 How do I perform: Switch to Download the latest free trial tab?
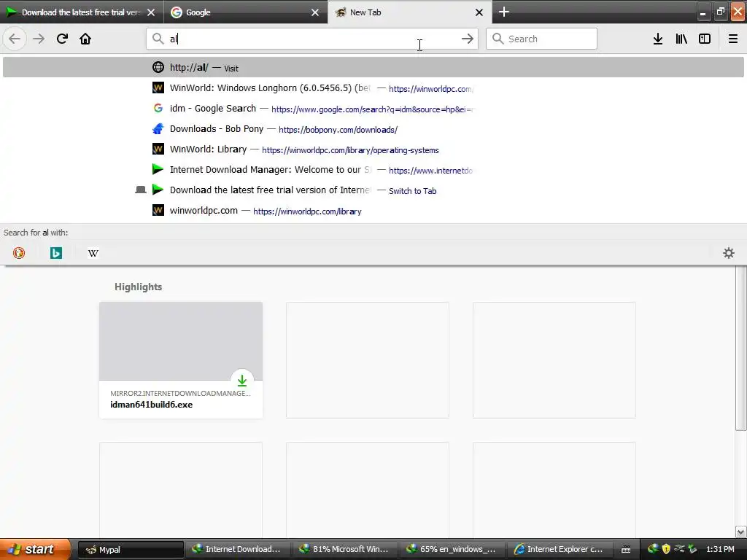point(82,12)
